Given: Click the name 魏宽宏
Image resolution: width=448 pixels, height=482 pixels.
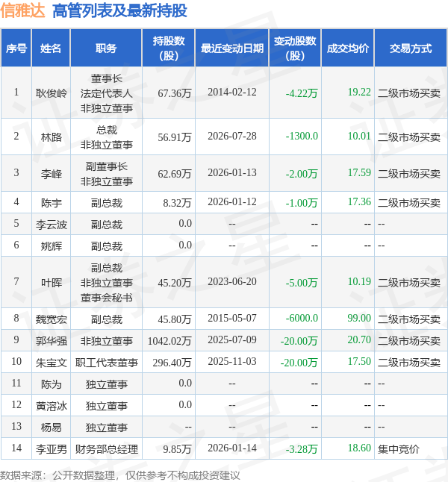Looking at the screenshot, I should point(51,319).
